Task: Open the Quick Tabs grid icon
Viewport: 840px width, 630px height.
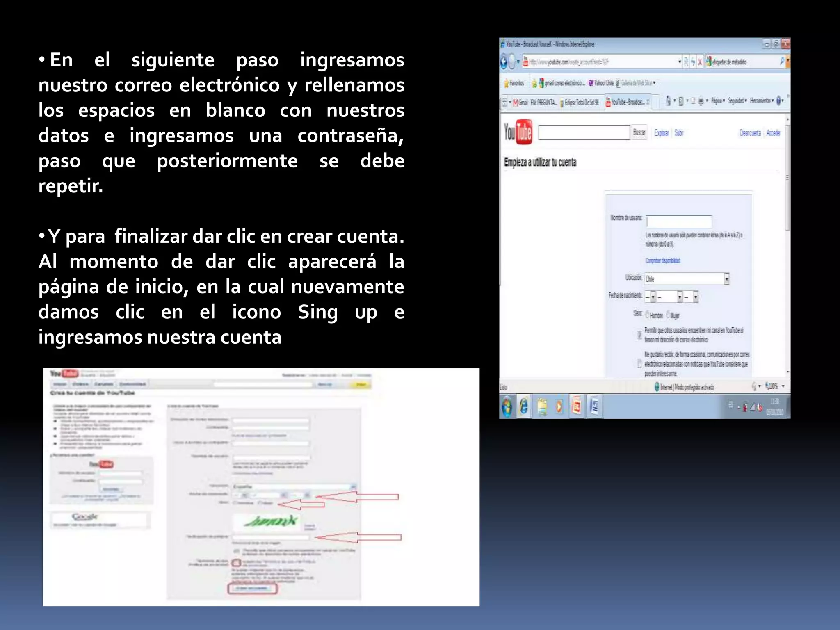Action: (504, 102)
